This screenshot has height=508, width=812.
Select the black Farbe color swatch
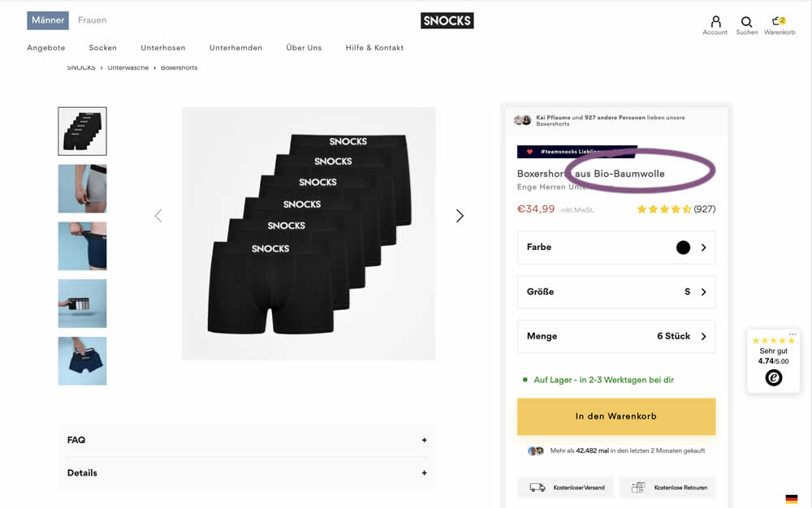coord(683,248)
